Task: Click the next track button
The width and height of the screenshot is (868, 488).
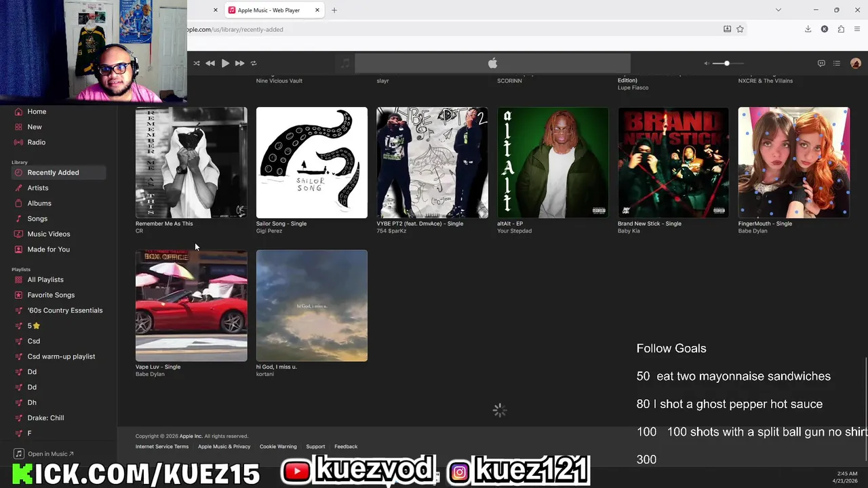Action: [x=239, y=63]
